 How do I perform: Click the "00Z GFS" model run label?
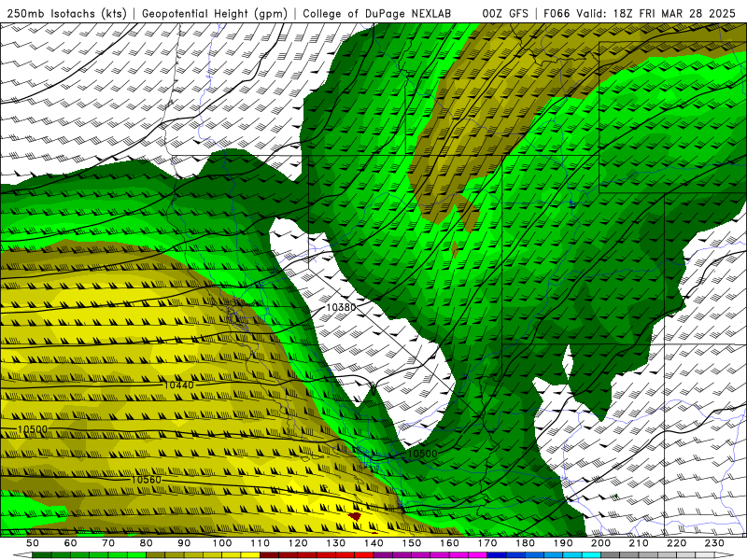click(505, 14)
